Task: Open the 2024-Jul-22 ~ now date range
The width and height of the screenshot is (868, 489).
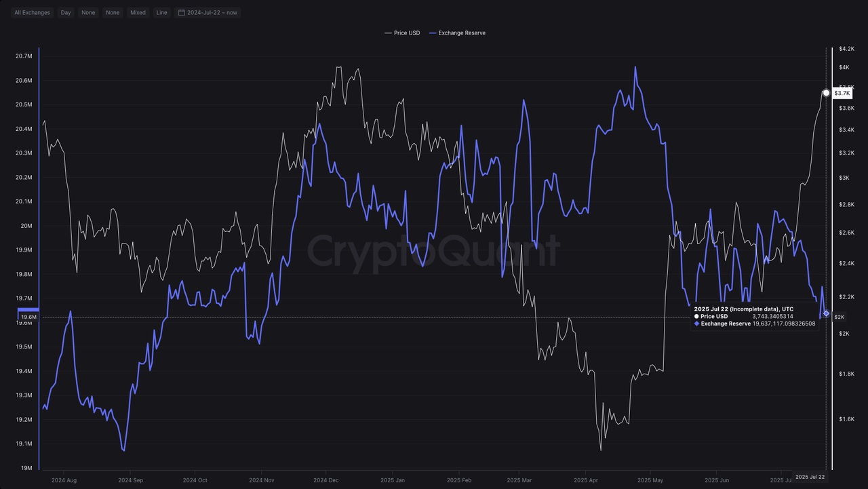Action: [208, 12]
